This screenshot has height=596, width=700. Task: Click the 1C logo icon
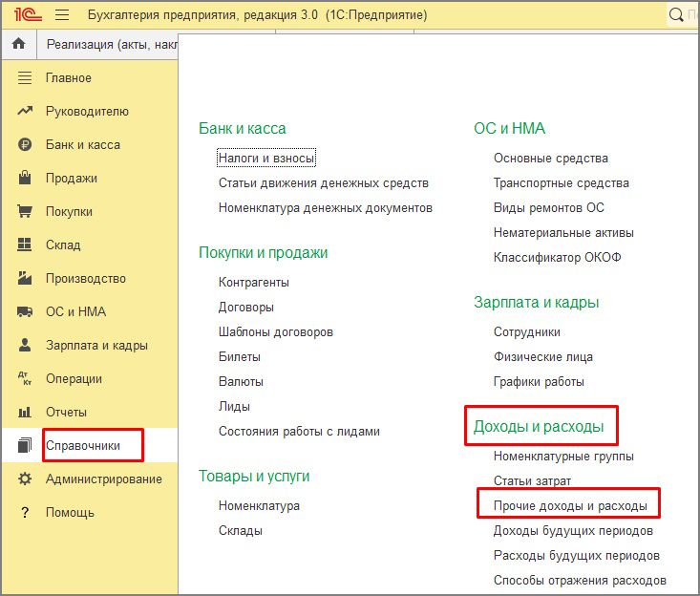click(28, 14)
